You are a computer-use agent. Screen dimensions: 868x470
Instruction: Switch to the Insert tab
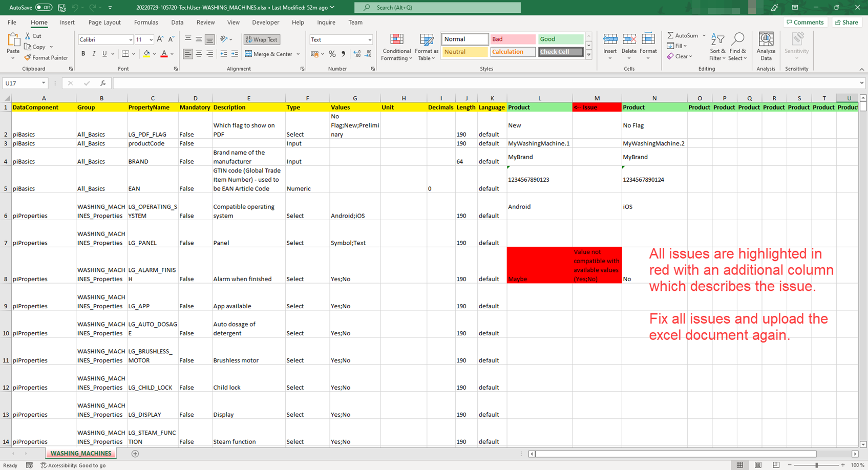67,23
